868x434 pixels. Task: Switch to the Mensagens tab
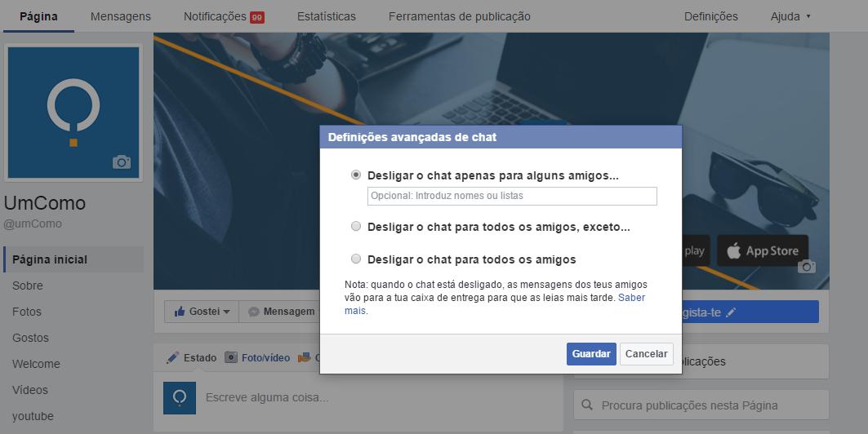pos(121,16)
